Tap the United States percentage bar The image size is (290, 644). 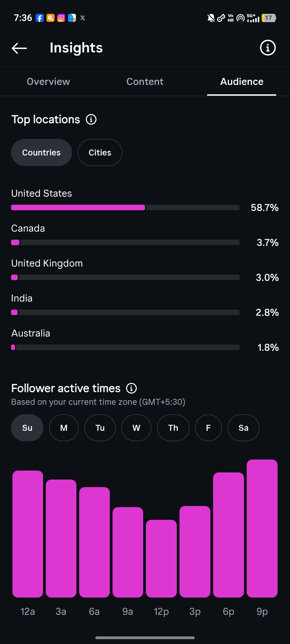click(x=125, y=207)
